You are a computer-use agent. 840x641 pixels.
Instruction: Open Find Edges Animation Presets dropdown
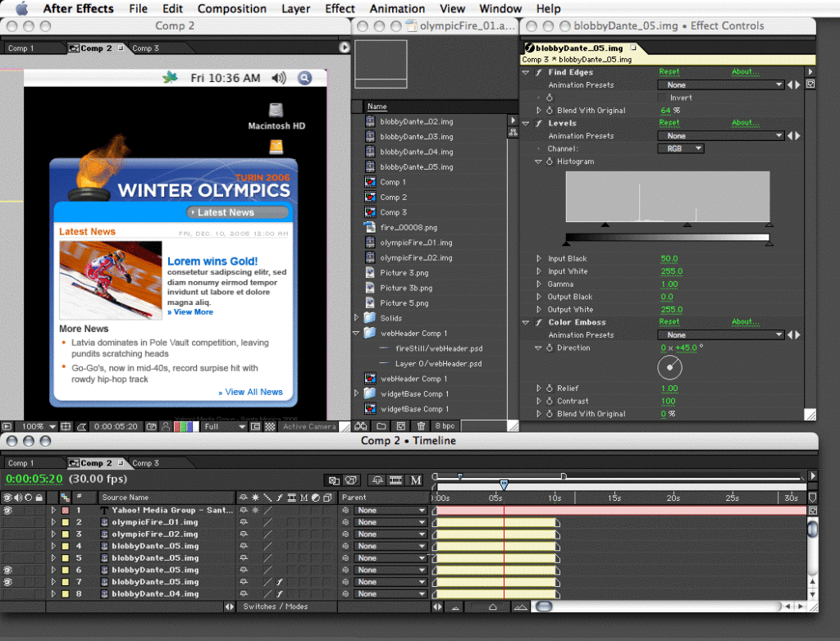coord(721,85)
